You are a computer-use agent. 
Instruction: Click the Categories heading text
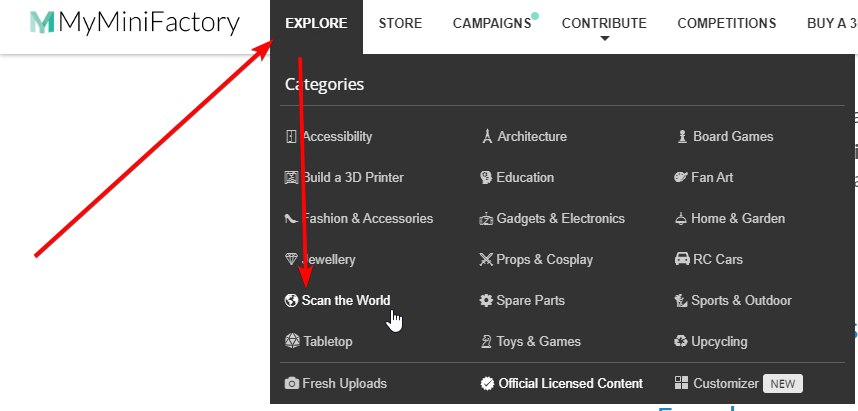(x=324, y=84)
